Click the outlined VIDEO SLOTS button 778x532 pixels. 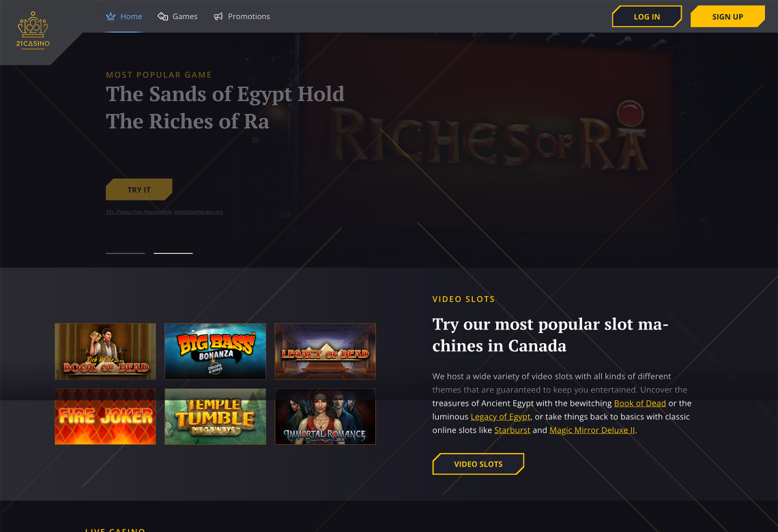(x=478, y=464)
